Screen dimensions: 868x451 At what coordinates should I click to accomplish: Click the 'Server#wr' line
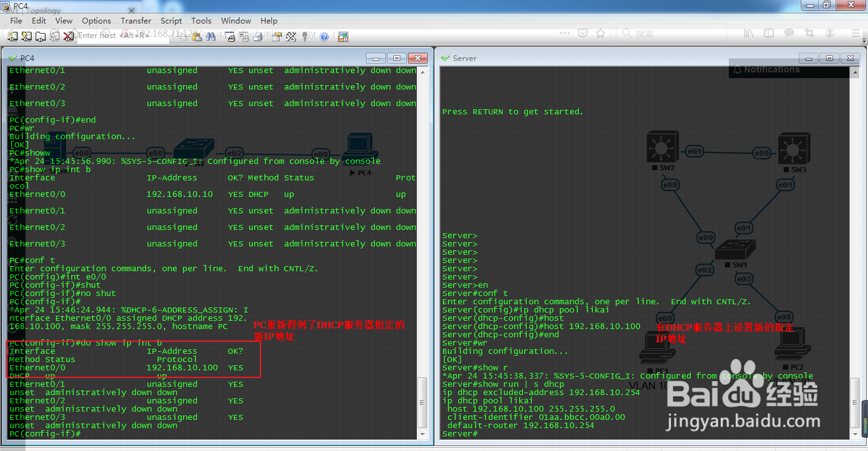pos(465,343)
